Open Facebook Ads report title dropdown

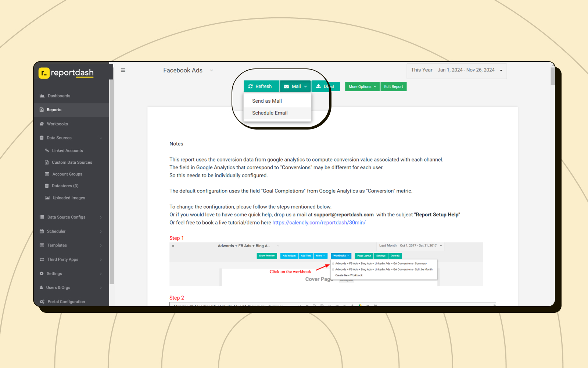tap(211, 70)
